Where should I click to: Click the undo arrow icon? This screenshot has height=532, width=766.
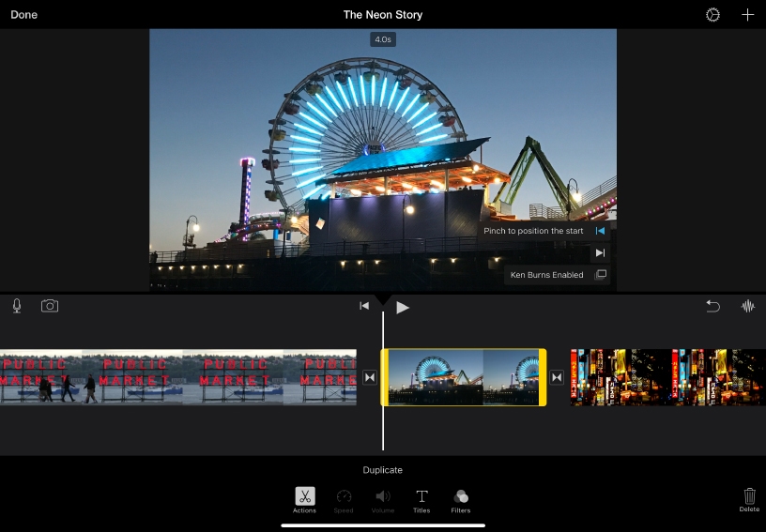tap(713, 306)
